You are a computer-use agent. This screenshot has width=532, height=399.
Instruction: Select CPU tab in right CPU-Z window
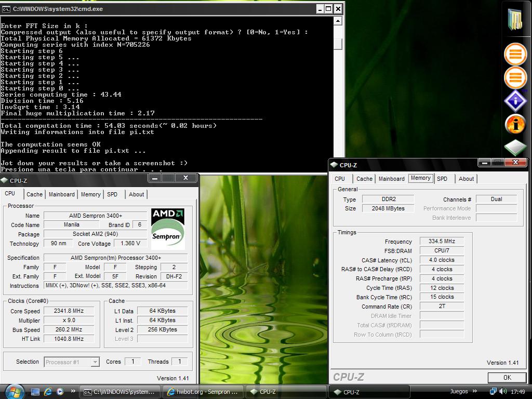pos(340,179)
